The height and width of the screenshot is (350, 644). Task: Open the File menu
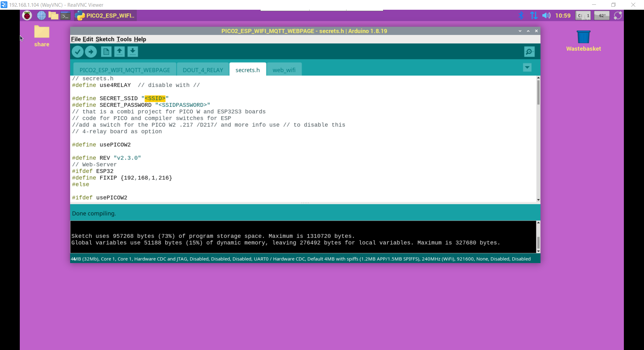[x=76, y=39]
